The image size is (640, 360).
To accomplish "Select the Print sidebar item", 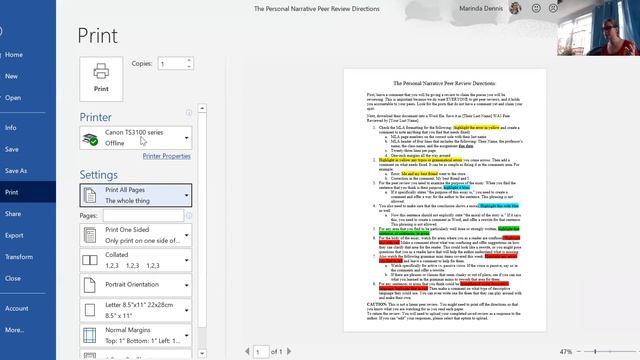I will tap(28, 192).
